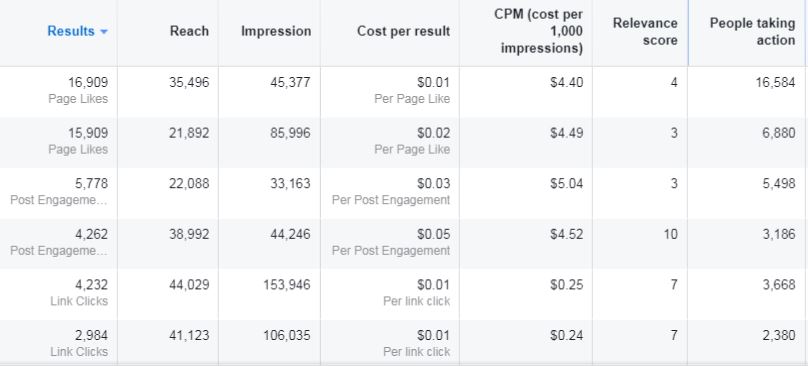Image resolution: width=808 pixels, height=366 pixels.
Task: Click the 2,984 Link Clicks result
Action: pyautogui.click(x=58, y=342)
